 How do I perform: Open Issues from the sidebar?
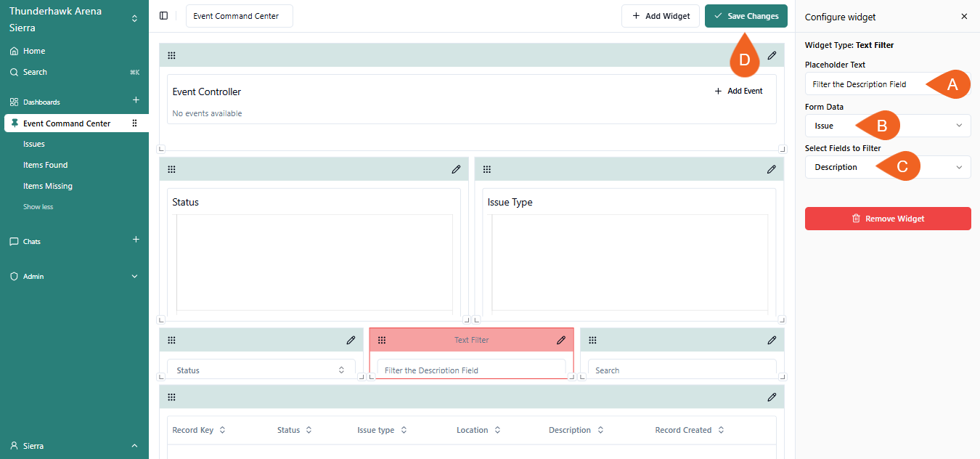33,143
